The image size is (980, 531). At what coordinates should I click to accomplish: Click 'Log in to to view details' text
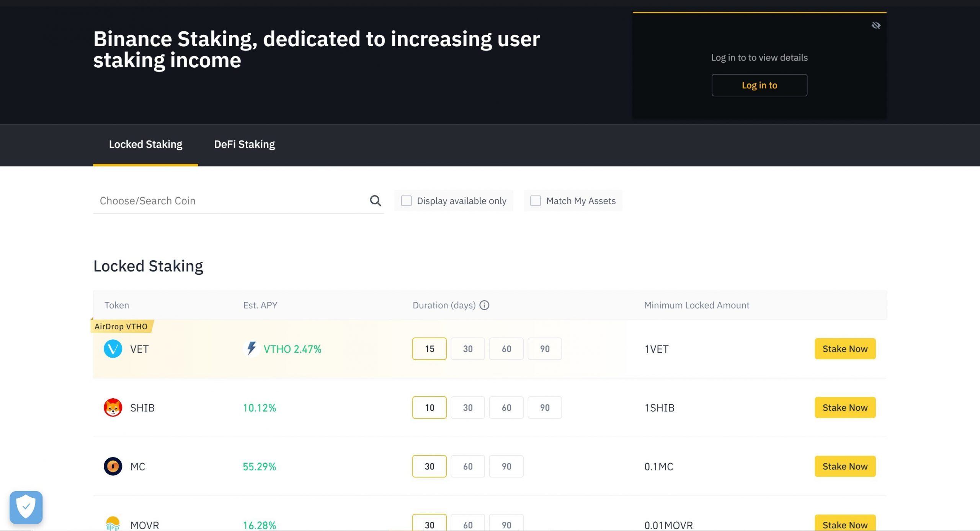759,58
